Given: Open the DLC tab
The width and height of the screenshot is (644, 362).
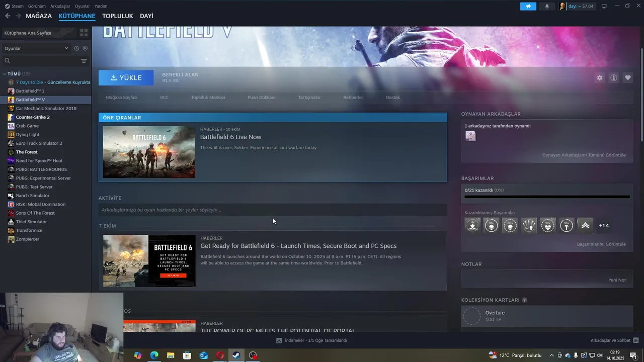Looking at the screenshot, I should pos(164,98).
